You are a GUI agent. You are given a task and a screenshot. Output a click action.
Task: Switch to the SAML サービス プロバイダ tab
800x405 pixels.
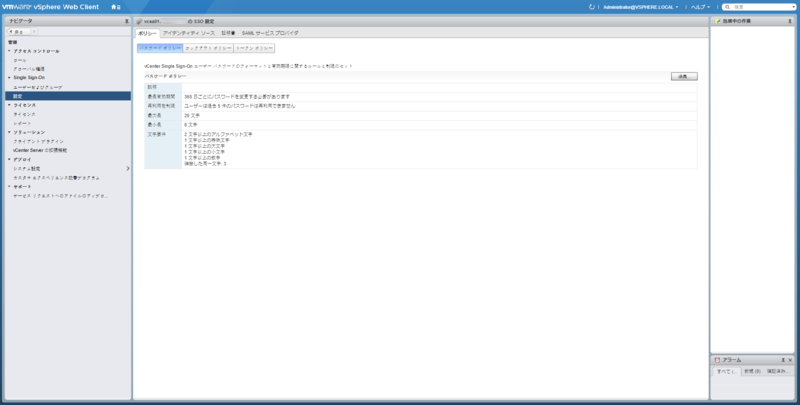pos(270,33)
